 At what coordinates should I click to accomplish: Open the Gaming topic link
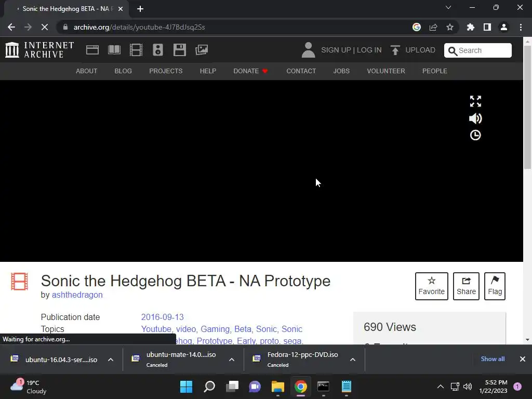click(x=215, y=329)
